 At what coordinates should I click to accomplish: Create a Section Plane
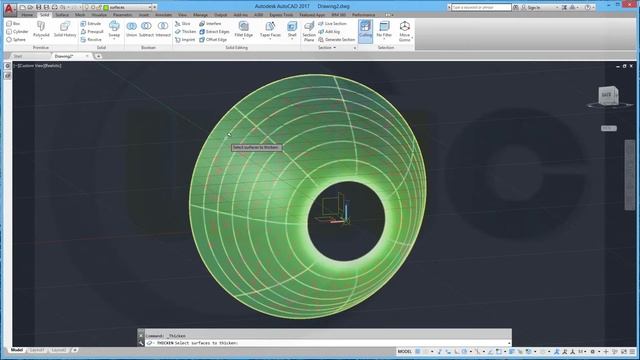[x=309, y=31]
